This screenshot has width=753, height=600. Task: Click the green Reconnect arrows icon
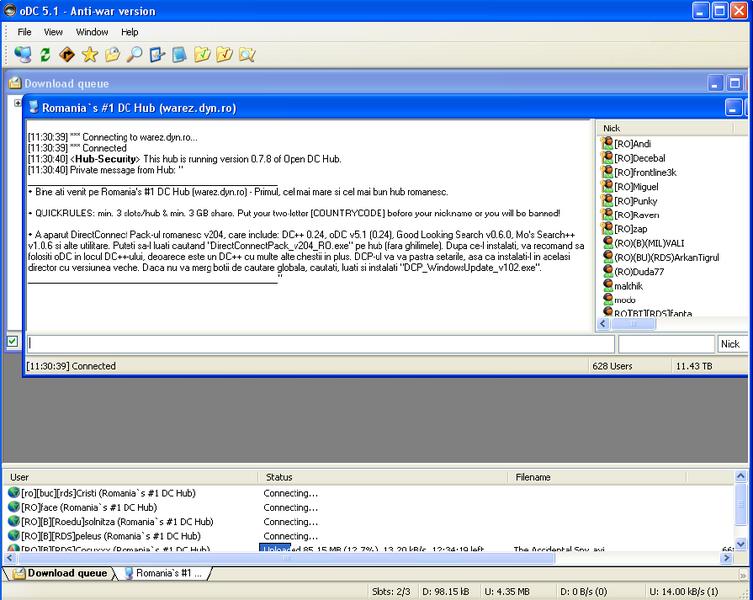45,54
